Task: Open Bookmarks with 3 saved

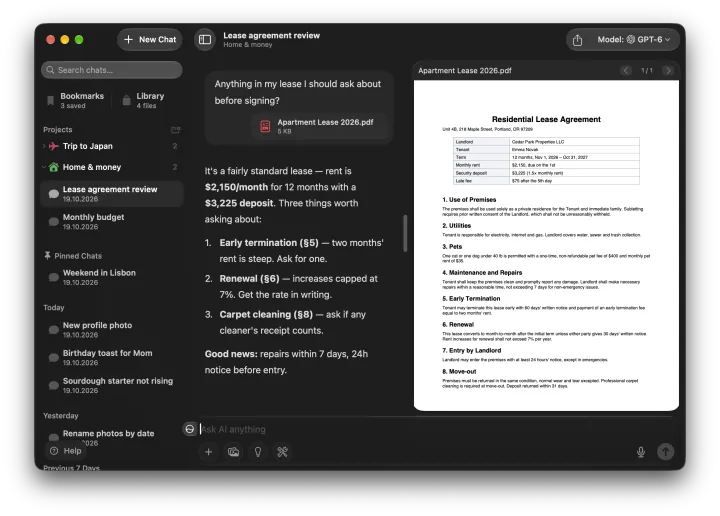Action: point(75,100)
